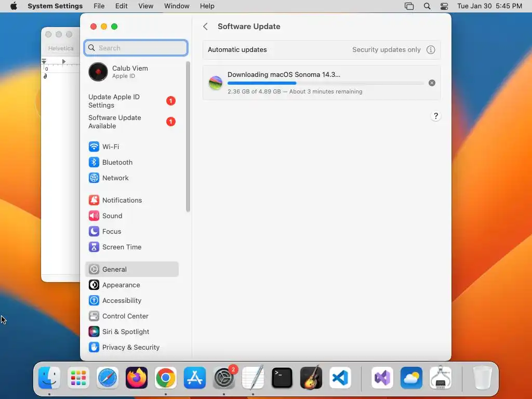Open Weather app from the Dock

[x=411, y=378]
